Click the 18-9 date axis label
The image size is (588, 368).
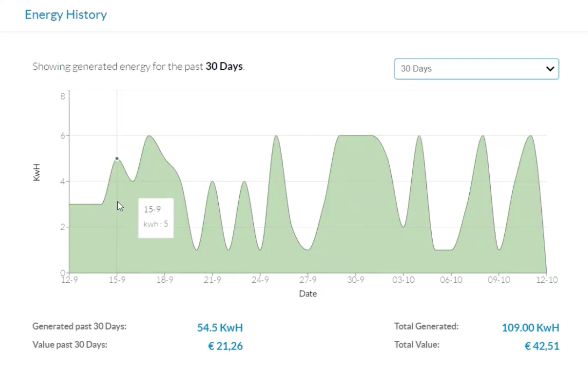[165, 280]
